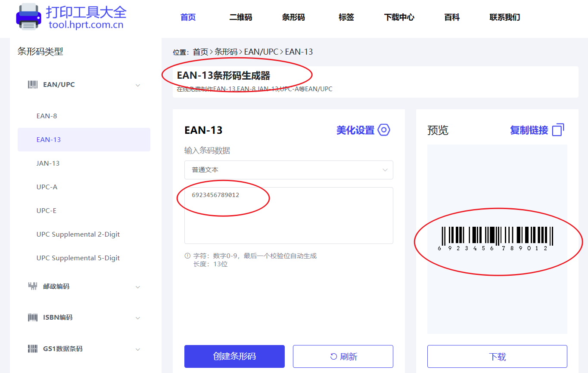The height and width of the screenshot is (373, 588).
Task: Click the 复制链接 link
Action: [x=529, y=130]
